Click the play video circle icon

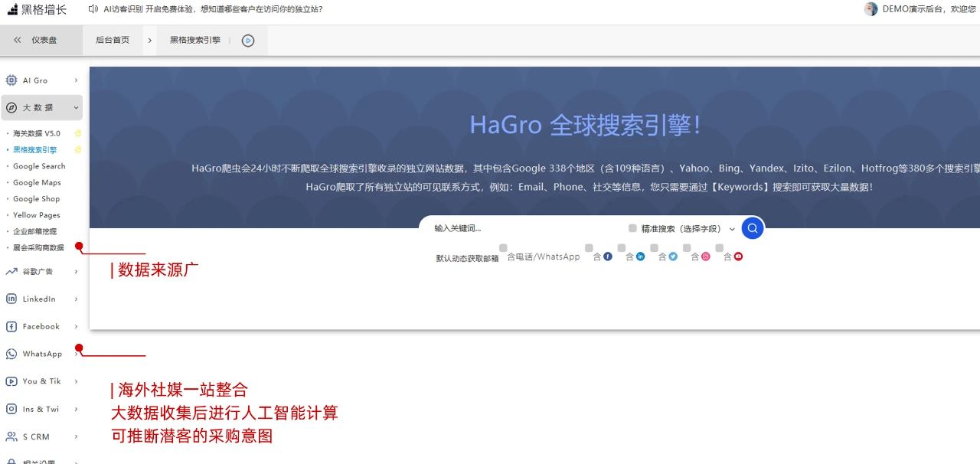(x=248, y=41)
